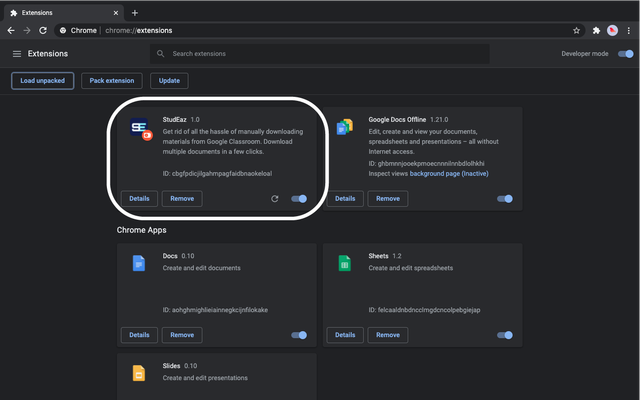Viewport: 640px width, 400px height.
Task: Remove Google Docs Offline extension
Action: click(x=388, y=199)
